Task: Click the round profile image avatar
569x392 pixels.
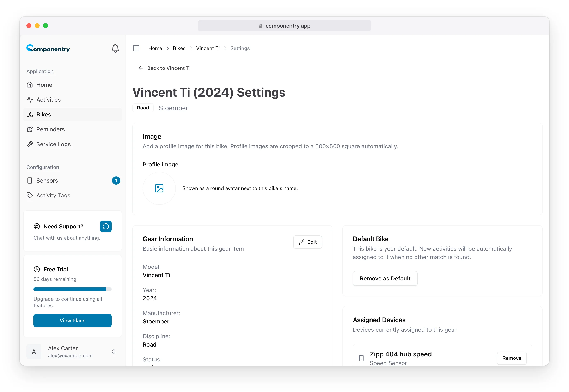Action: pos(159,188)
